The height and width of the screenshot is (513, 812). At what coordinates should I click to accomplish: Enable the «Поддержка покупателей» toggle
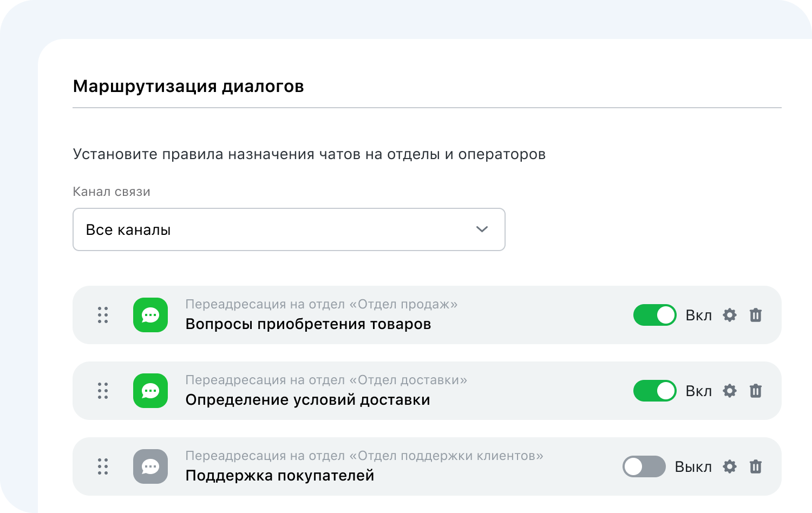644,466
